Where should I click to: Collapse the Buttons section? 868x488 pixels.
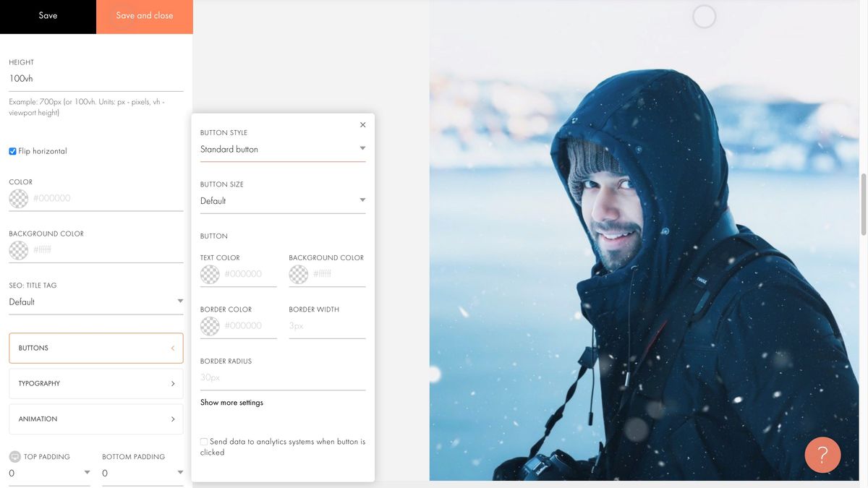tap(95, 348)
